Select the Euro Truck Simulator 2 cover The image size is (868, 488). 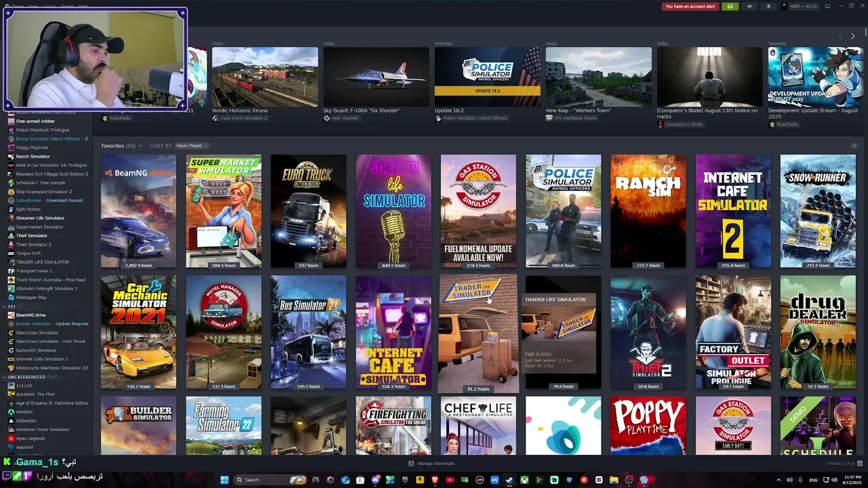(x=309, y=211)
